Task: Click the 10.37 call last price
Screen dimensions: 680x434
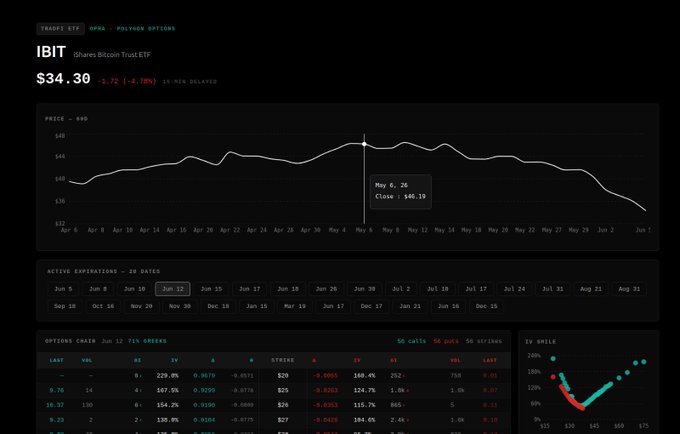Action: (55, 405)
